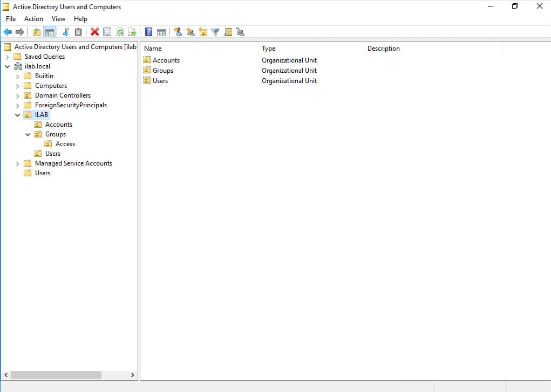The width and height of the screenshot is (551, 392).
Task: Click the tree pane horizontal scrollbar right arrow
Action: point(133,375)
